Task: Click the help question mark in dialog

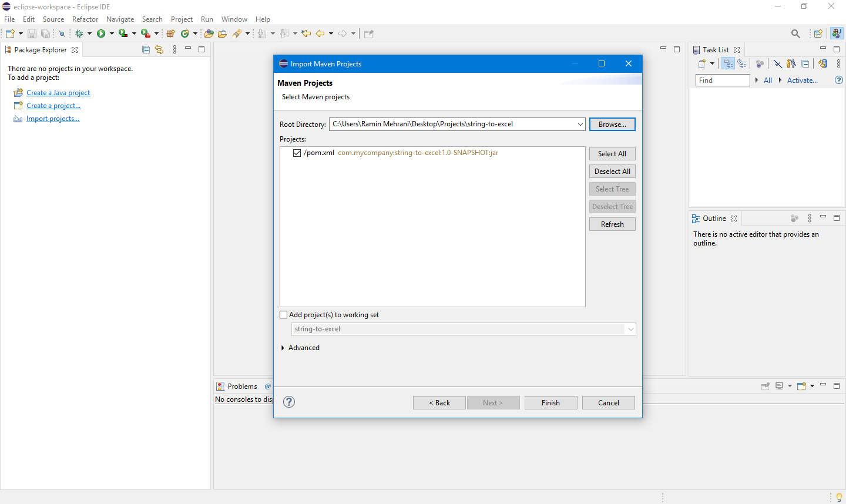Action: pyautogui.click(x=288, y=402)
